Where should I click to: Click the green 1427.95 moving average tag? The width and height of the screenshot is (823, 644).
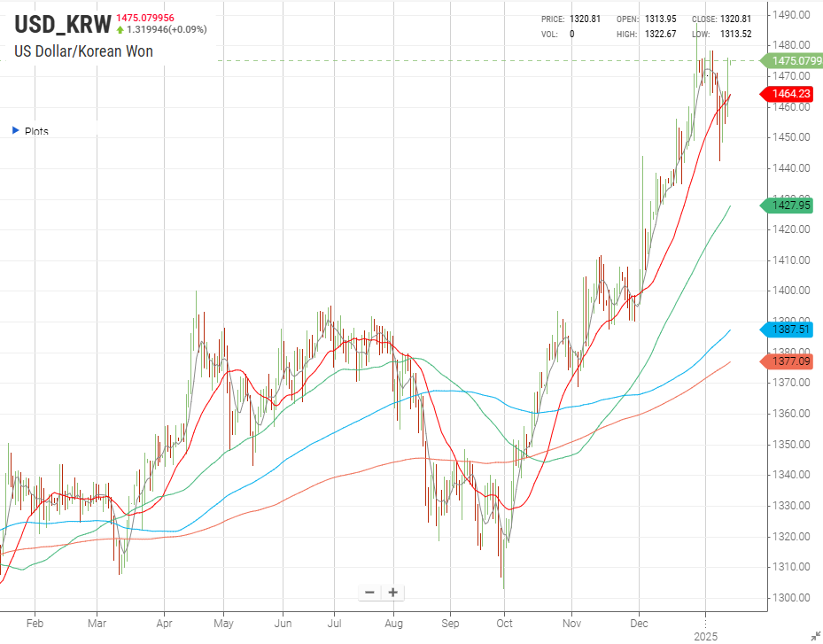coord(790,206)
